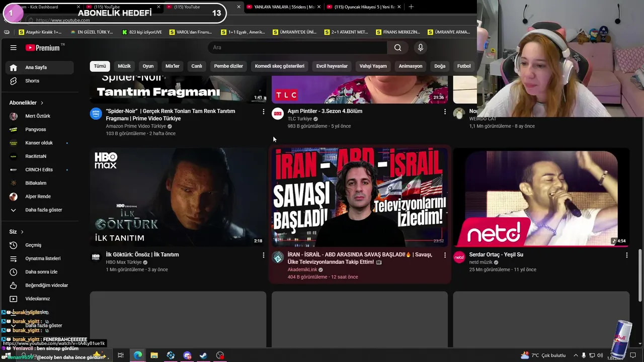
Task: Select the Müzik filter chip
Action: point(124,66)
